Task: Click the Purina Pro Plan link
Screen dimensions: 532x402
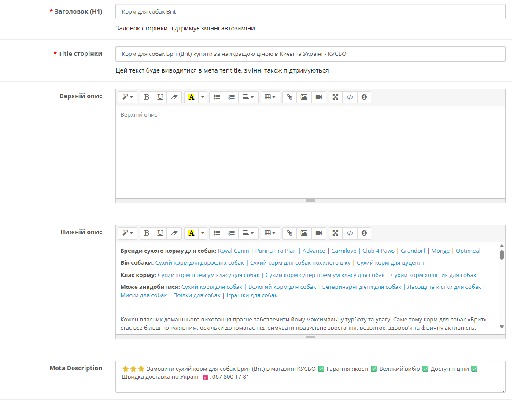Action: pos(276,251)
